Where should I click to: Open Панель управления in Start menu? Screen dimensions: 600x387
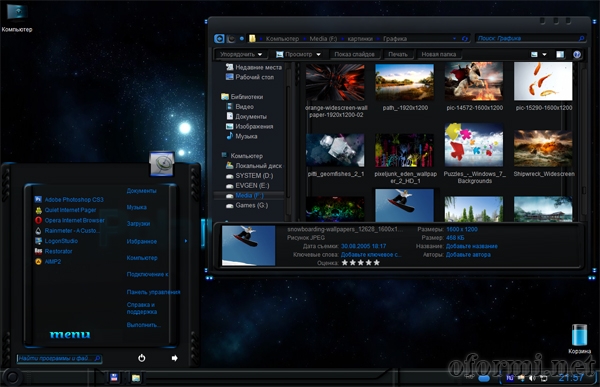[x=153, y=292]
